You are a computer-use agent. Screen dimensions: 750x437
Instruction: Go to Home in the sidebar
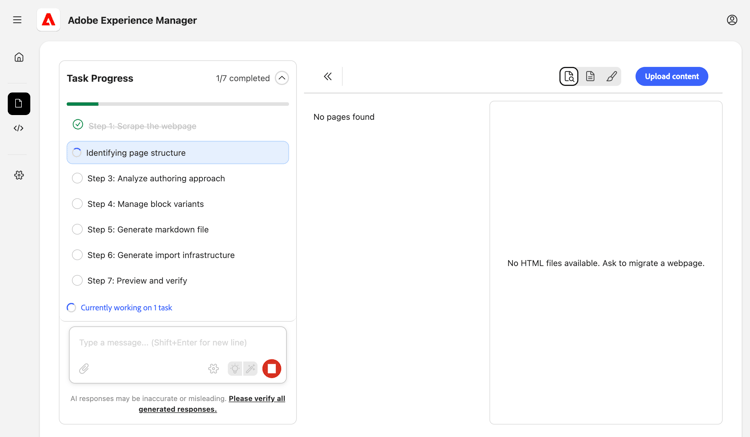pos(19,57)
